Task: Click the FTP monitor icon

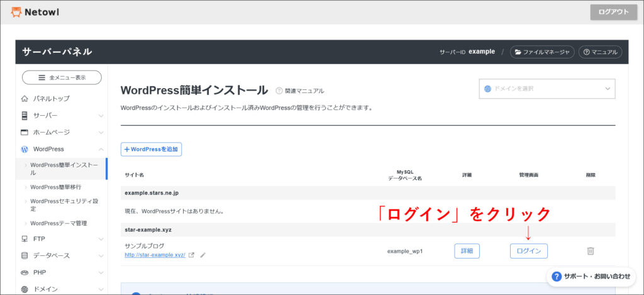Action: click(25, 239)
